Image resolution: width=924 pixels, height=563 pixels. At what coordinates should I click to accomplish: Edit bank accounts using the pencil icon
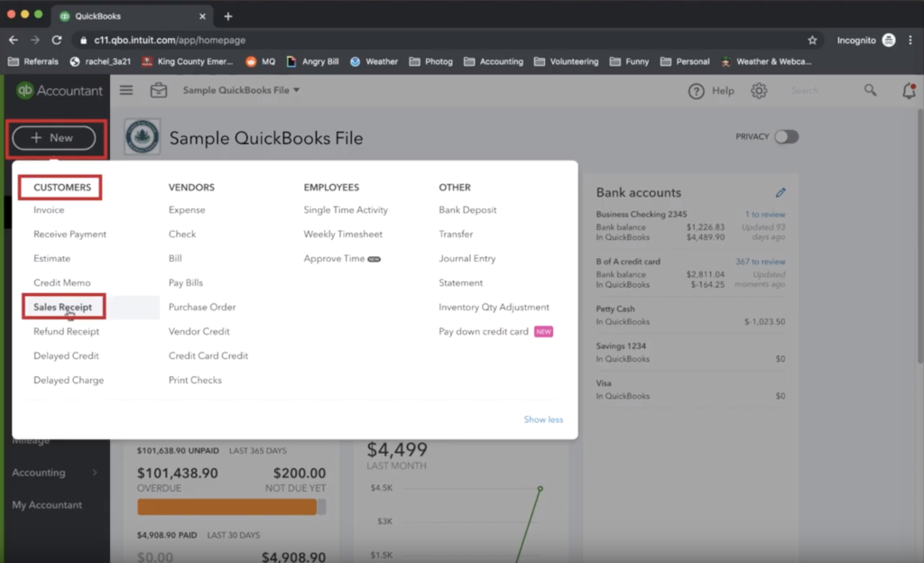[781, 192]
